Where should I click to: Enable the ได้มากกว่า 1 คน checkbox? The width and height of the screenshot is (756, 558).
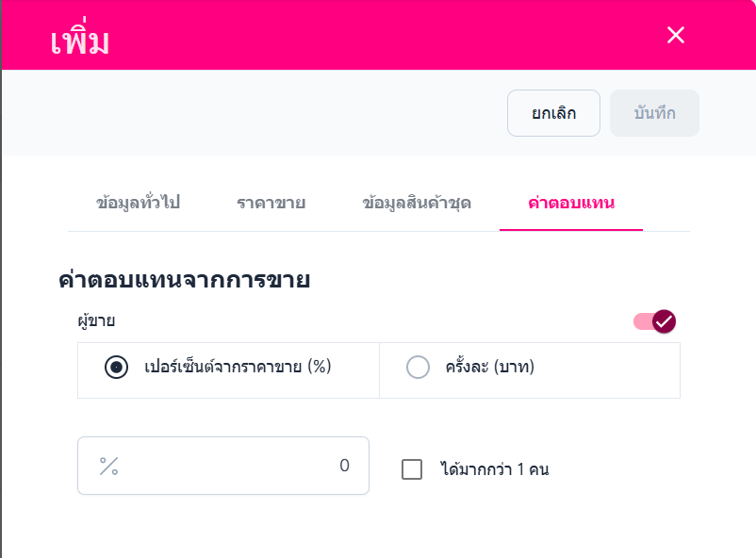coord(412,469)
